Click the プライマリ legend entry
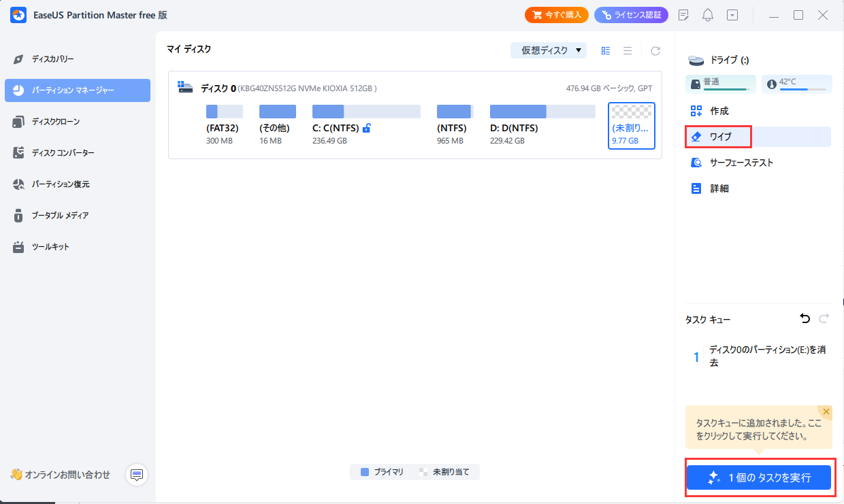This screenshot has width=844, height=504. click(382, 472)
